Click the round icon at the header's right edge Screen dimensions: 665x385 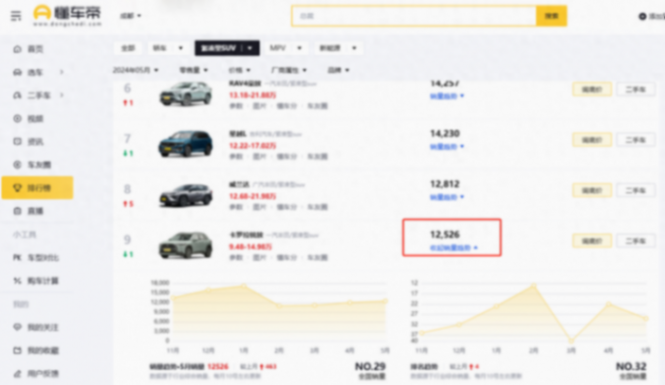(643, 16)
